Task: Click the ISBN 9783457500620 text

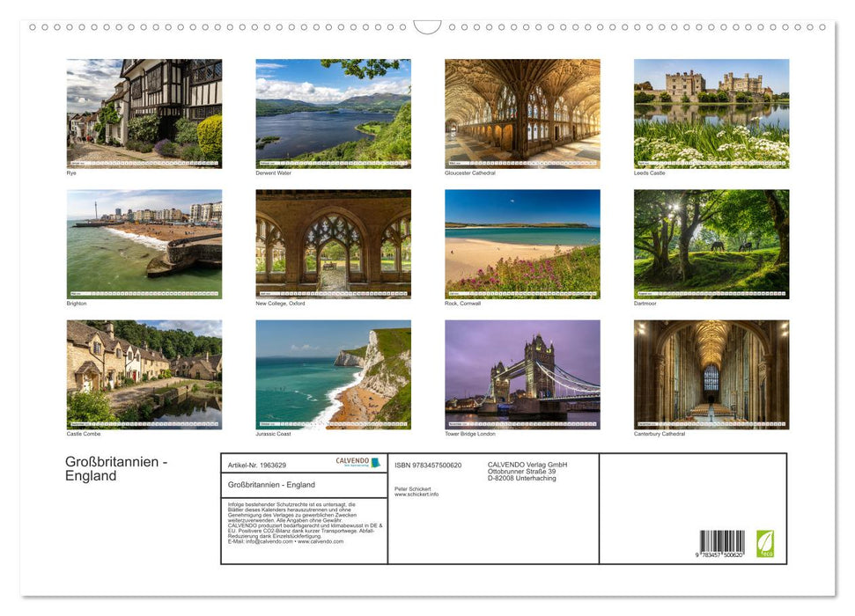Action: click(x=428, y=465)
